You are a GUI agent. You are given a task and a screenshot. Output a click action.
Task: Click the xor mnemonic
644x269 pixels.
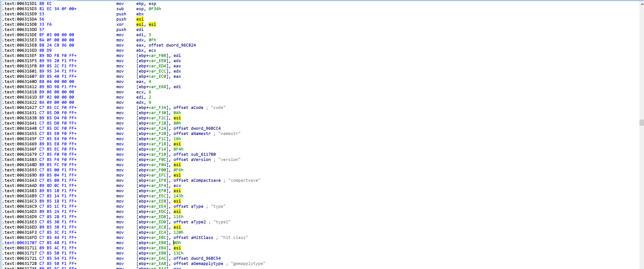click(x=120, y=24)
